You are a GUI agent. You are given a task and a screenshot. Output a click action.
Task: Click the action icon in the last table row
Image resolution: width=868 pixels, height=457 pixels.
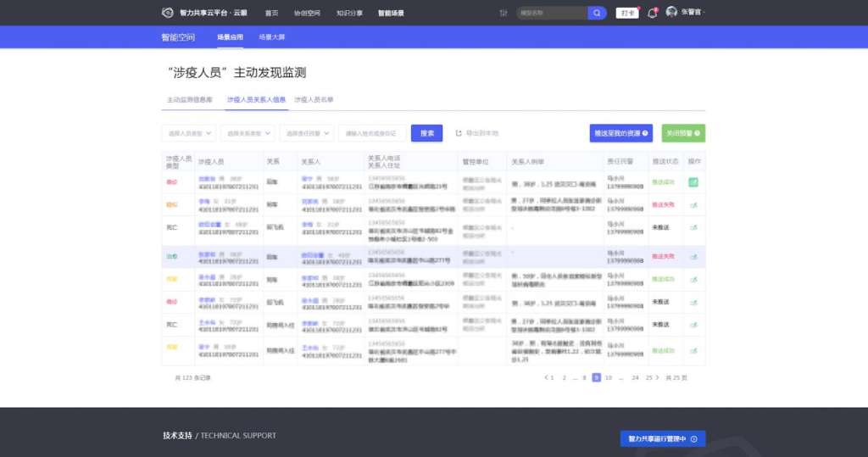(693, 348)
